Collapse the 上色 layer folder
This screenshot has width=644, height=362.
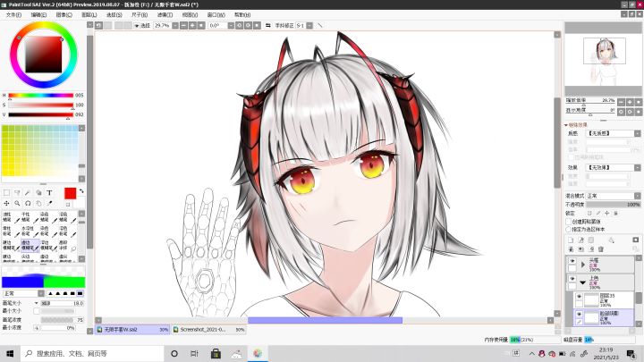pyautogui.click(x=583, y=282)
